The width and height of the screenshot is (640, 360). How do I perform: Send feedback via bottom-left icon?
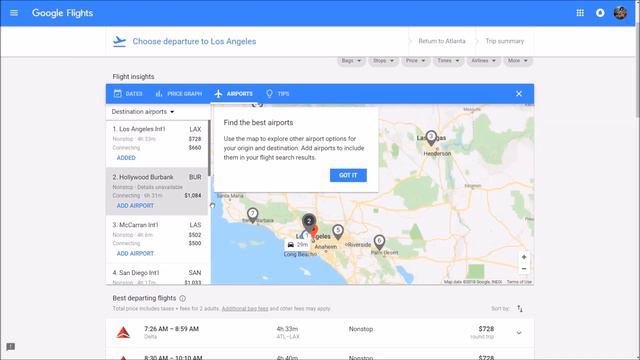click(x=11, y=347)
